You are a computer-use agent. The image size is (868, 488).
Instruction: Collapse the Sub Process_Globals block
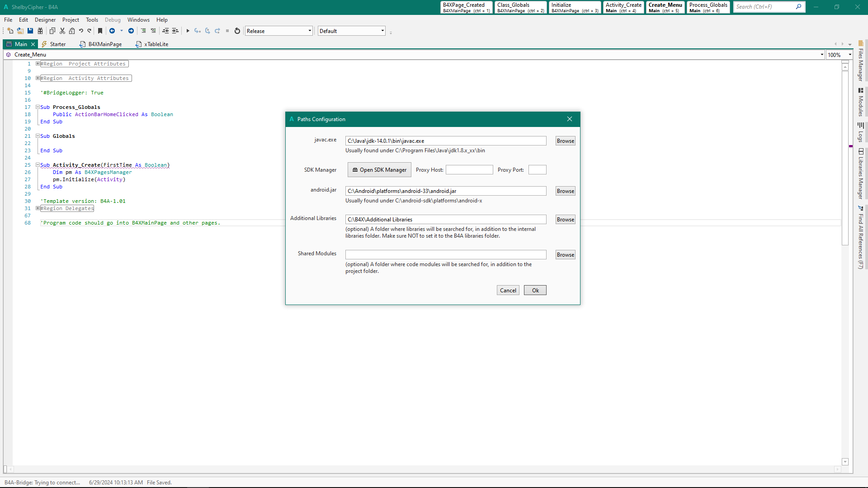(x=38, y=107)
